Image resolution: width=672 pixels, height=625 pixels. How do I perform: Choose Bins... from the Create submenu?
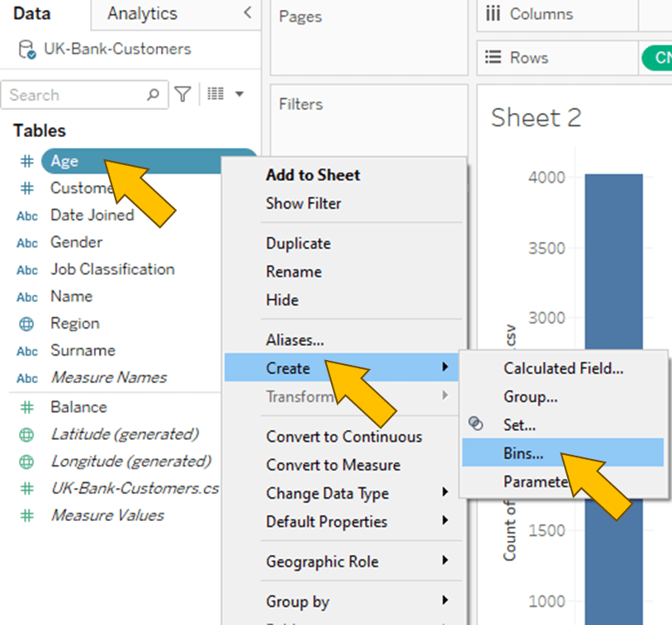pos(523,452)
